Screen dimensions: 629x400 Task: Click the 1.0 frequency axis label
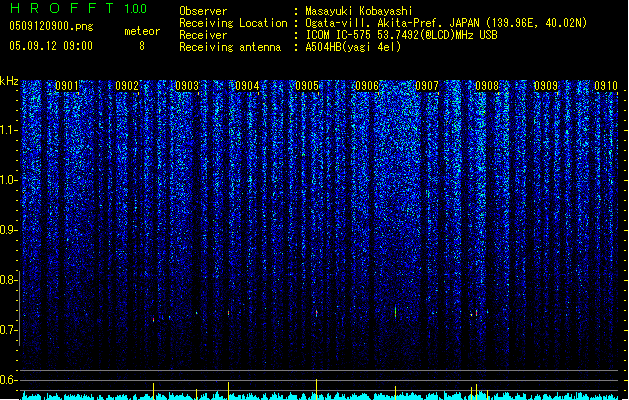pos(8,180)
